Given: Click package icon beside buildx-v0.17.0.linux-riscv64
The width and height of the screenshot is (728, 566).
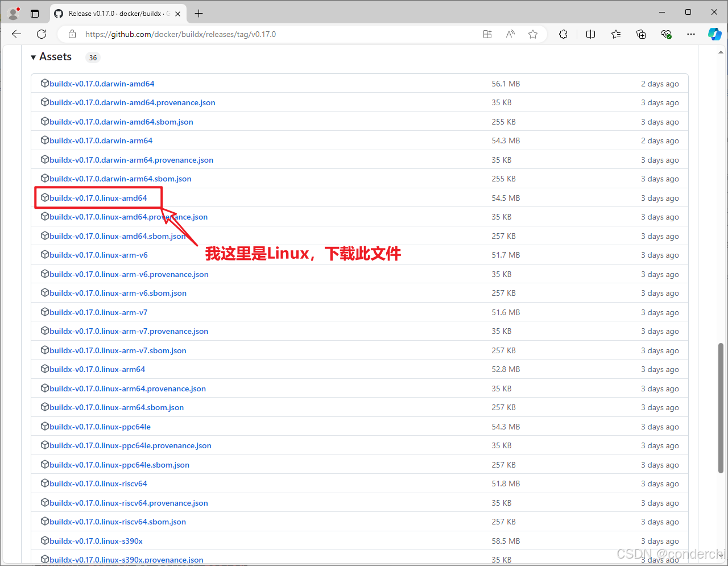Looking at the screenshot, I should click(x=45, y=483).
